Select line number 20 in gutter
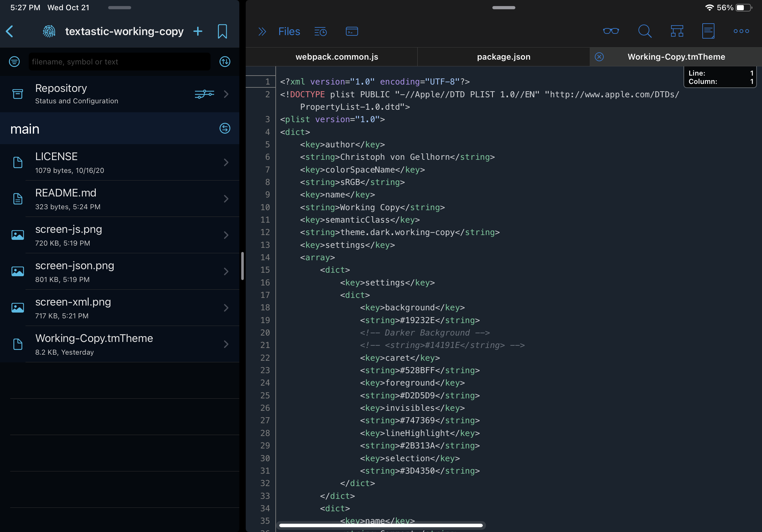Viewport: 762px width, 532px height. [x=265, y=333]
